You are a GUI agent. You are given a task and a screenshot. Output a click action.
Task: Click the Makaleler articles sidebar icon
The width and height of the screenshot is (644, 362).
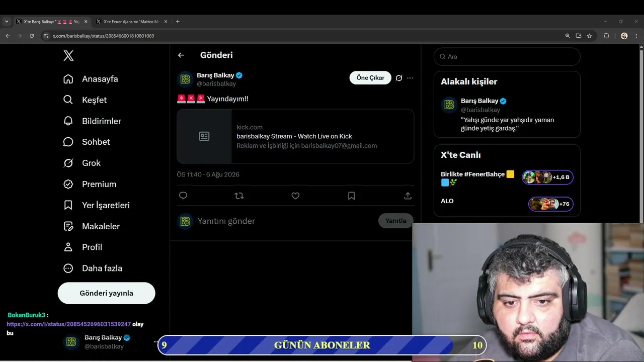point(68,226)
